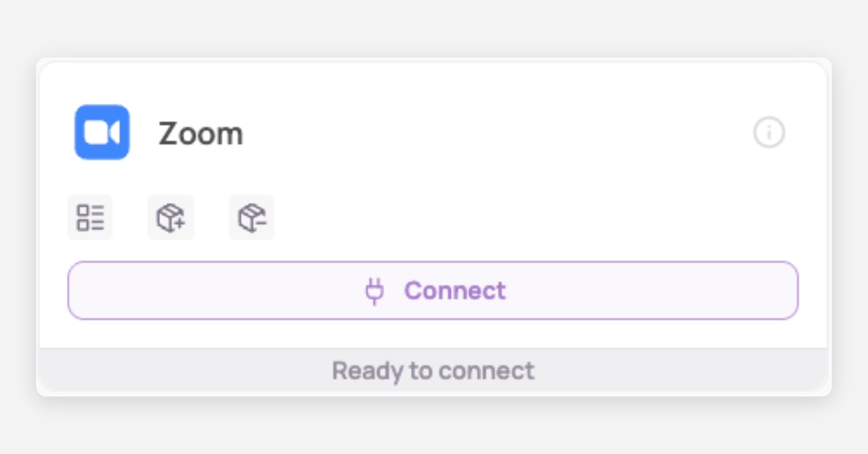Connect the Zoom integration
This screenshot has width=868, height=454.
pyautogui.click(x=433, y=290)
